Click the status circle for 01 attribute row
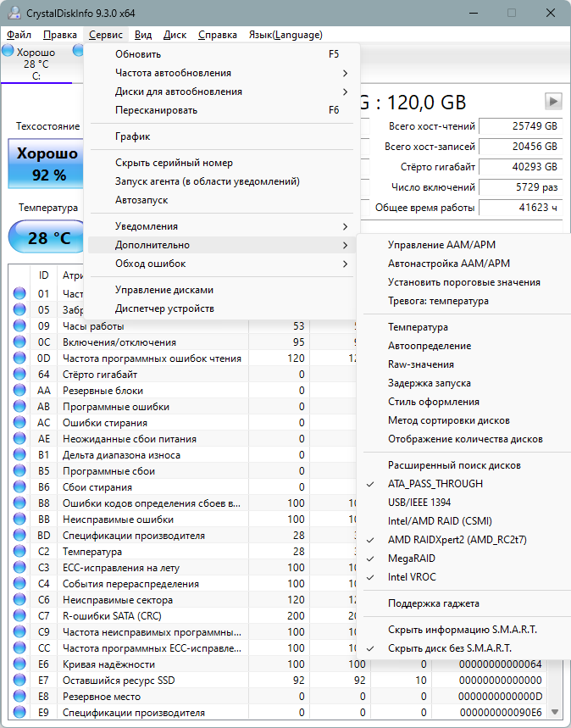Image resolution: width=571 pixels, height=728 pixels. (x=19, y=294)
